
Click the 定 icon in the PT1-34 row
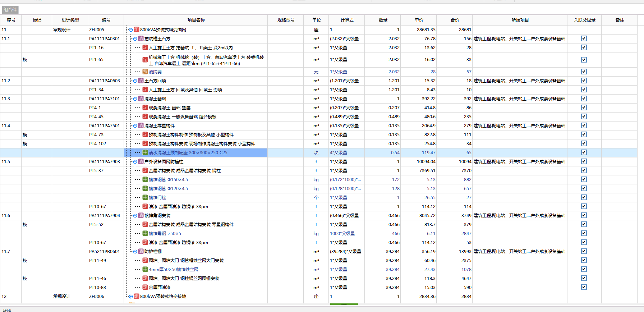(x=145, y=90)
